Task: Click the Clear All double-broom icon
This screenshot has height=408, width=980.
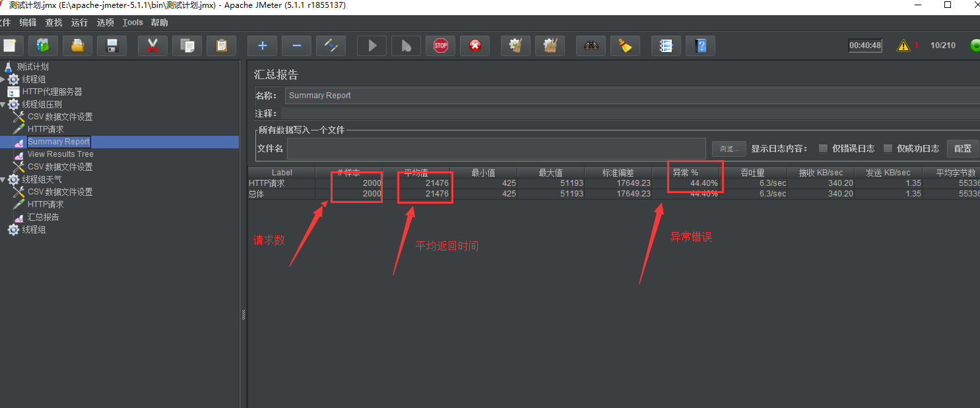Action: (x=550, y=45)
